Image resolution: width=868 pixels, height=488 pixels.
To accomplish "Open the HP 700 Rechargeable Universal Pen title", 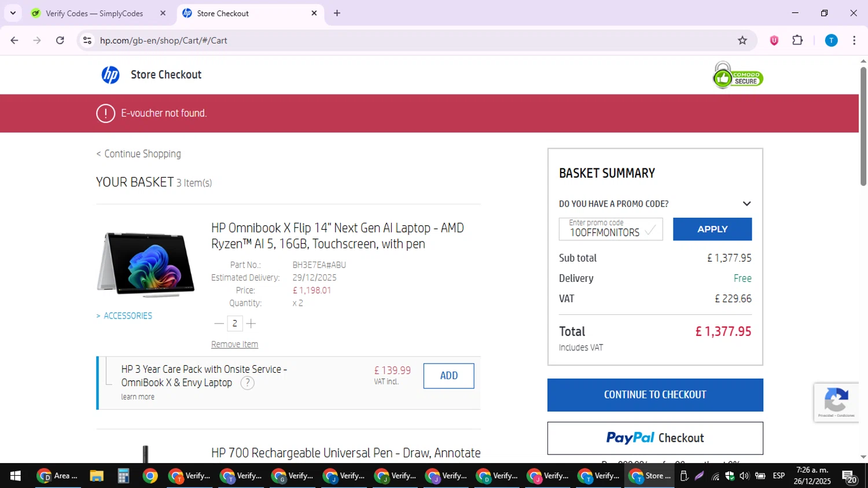I will (x=346, y=453).
